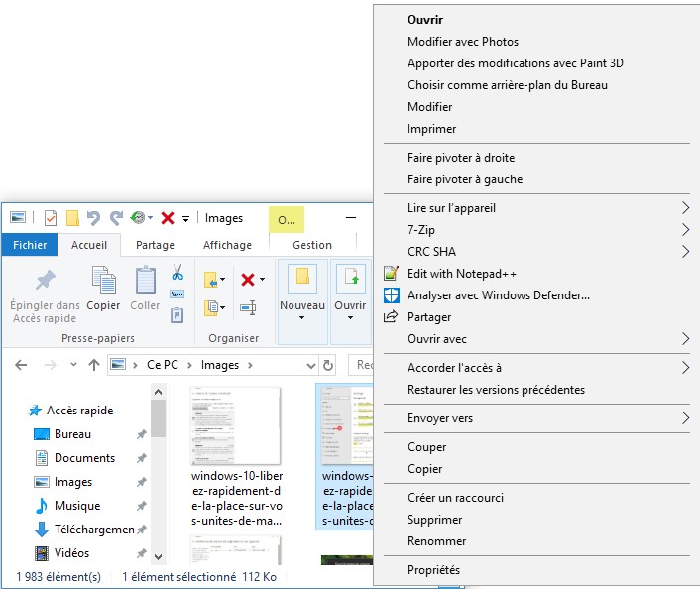Screen dimensions: 700x589
Task: Select Edit with Notepad++ in context menu
Action: 461,274
